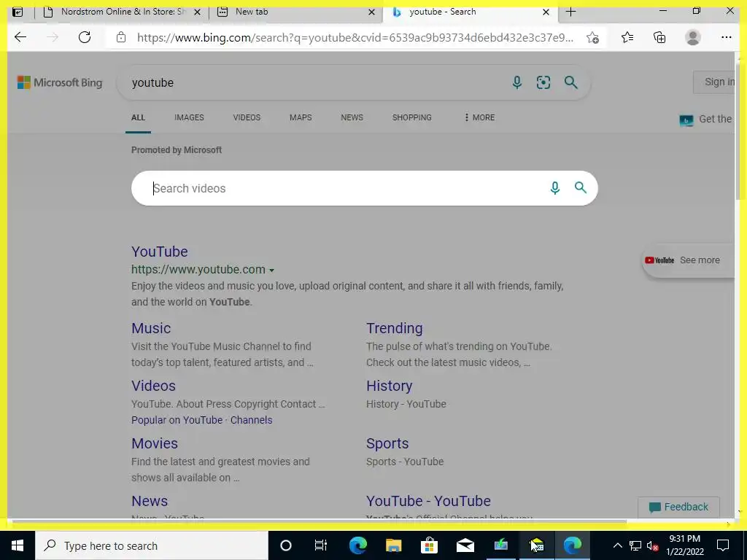Click magnifier in Search videos box
Screen dimensions: 747x560
[580, 187]
